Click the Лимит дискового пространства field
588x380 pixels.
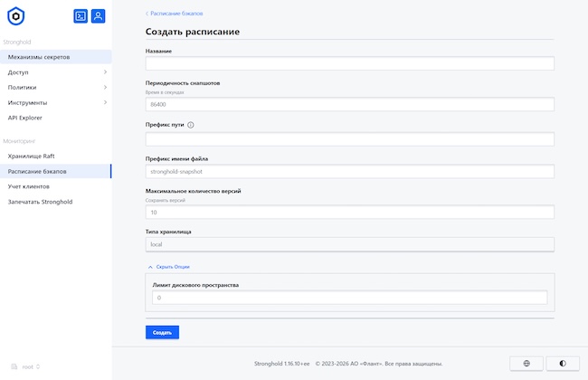coord(349,298)
